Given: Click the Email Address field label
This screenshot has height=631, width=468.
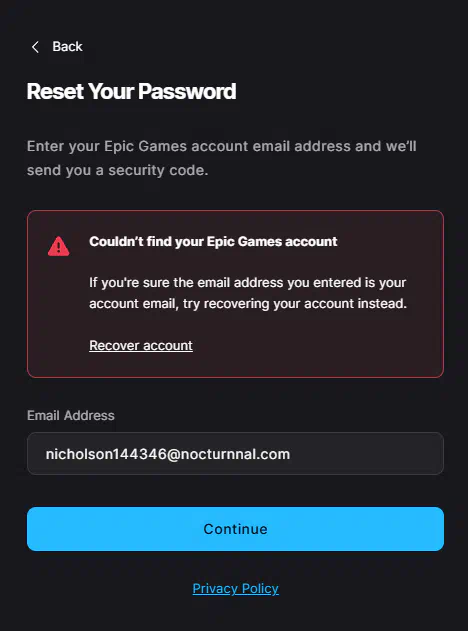Looking at the screenshot, I should coord(71,415).
